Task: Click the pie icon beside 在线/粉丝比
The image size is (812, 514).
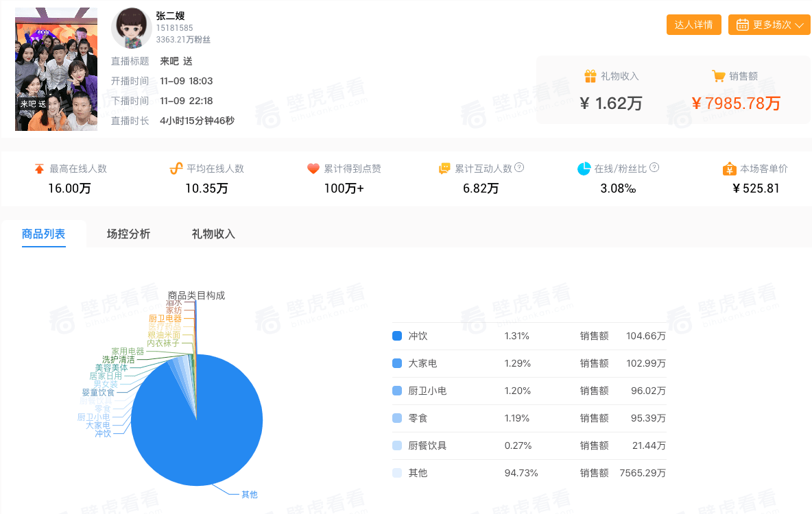Action: pos(584,169)
